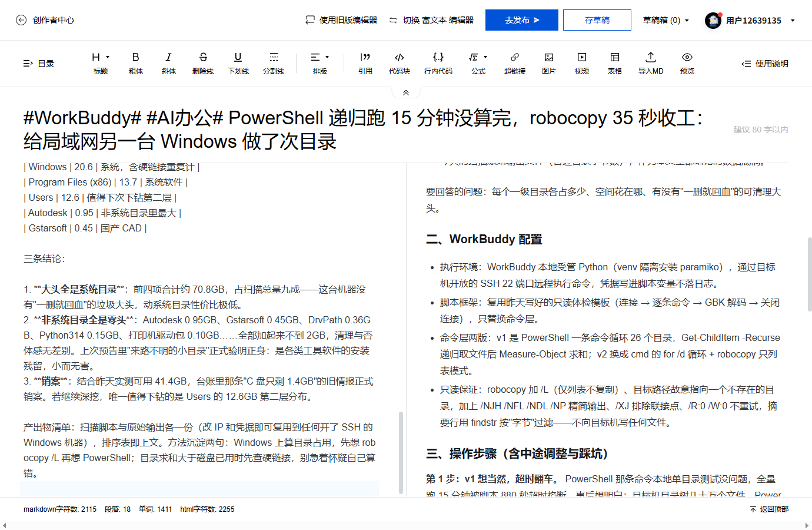812x530 pixels.
Task: Insert a table (表格)
Action: tap(615, 64)
